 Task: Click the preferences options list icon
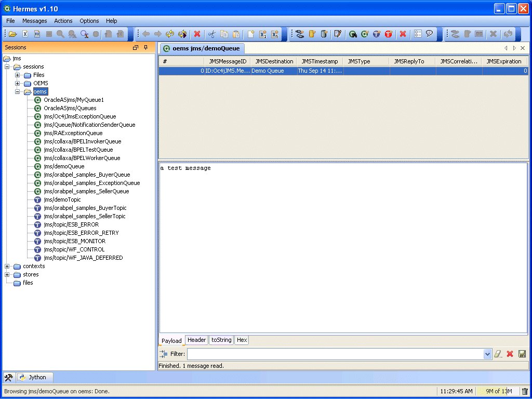click(418, 34)
